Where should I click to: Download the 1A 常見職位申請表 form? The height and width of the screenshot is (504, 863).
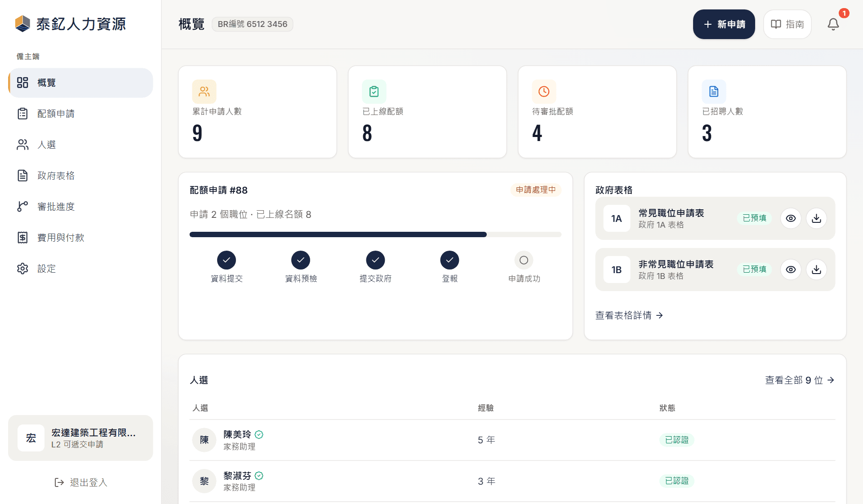coord(816,218)
